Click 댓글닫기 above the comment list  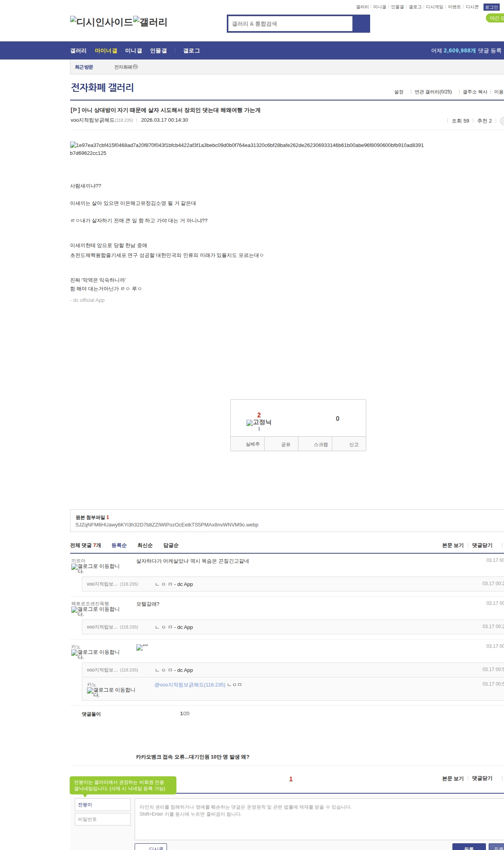pos(482,545)
